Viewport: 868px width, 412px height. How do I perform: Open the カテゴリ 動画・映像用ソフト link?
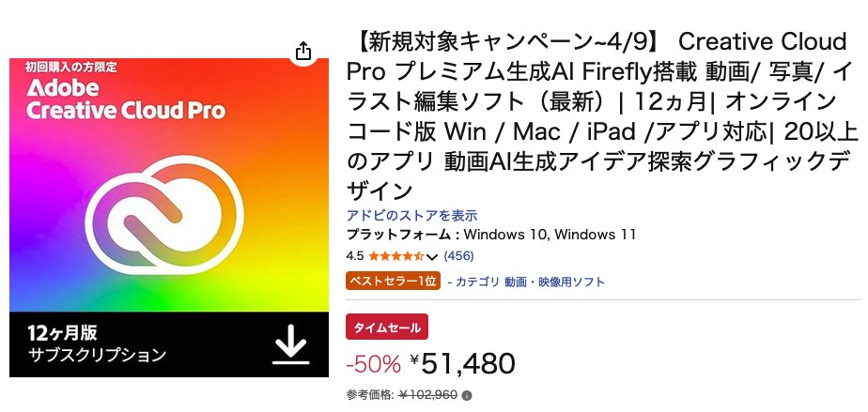(x=531, y=282)
